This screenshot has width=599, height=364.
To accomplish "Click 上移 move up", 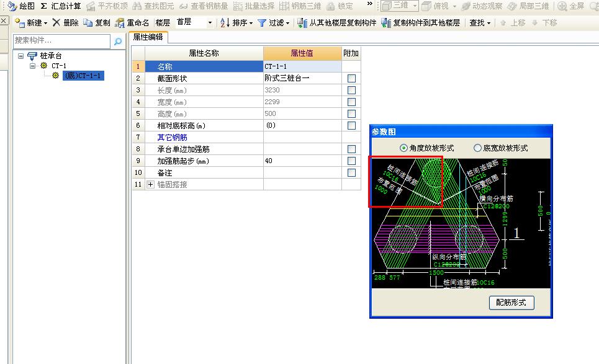I will (x=513, y=23).
